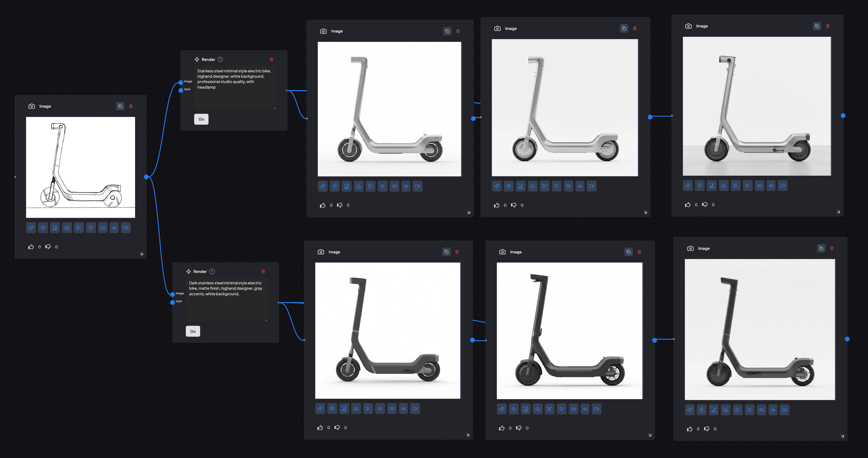Duplicate the sketch Image node using the copy icon

click(x=120, y=106)
